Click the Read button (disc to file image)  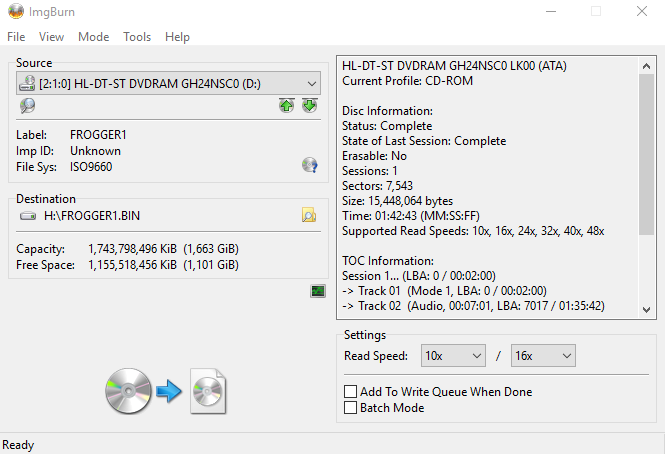(x=166, y=391)
